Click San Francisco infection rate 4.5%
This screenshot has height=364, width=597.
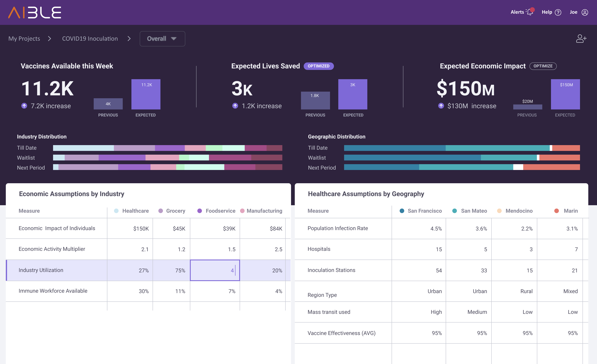pyautogui.click(x=436, y=228)
